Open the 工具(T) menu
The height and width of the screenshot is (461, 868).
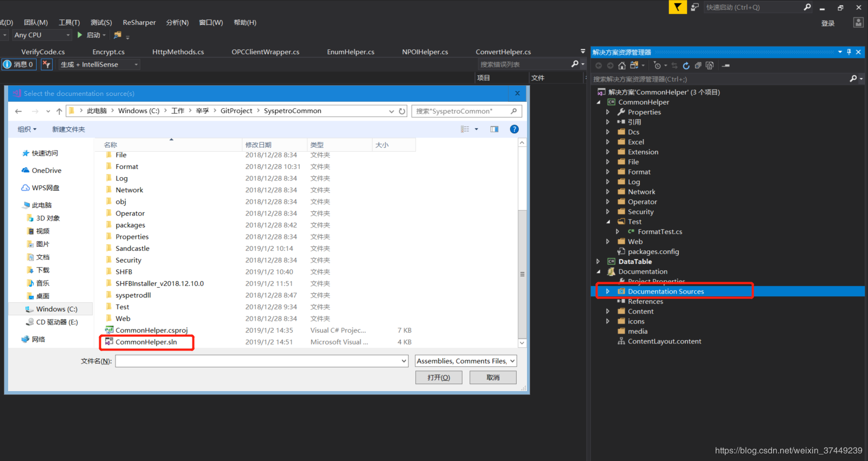coord(69,22)
